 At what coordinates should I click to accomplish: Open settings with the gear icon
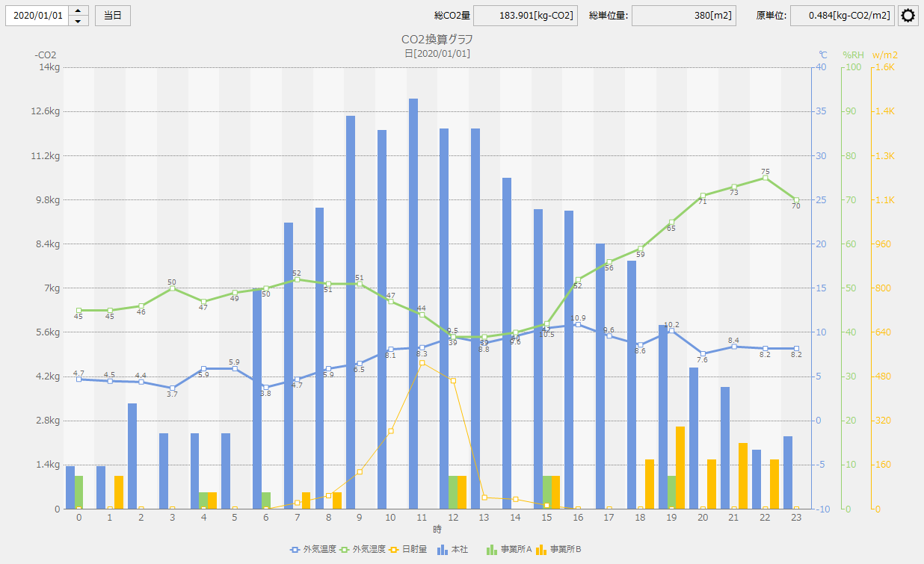(x=908, y=16)
